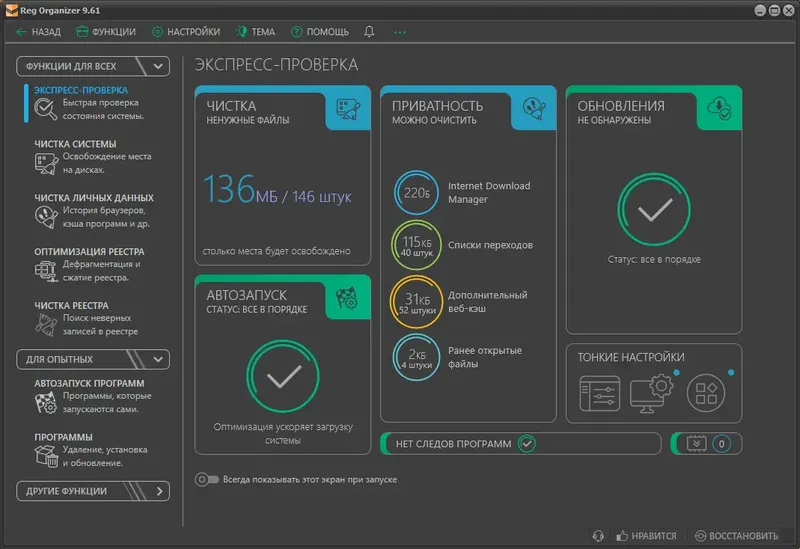Screen dimensions: 800x549
Task: Open ЧИСТКА СИСТЕМЫ sidebar item
Action: coord(75,144)
